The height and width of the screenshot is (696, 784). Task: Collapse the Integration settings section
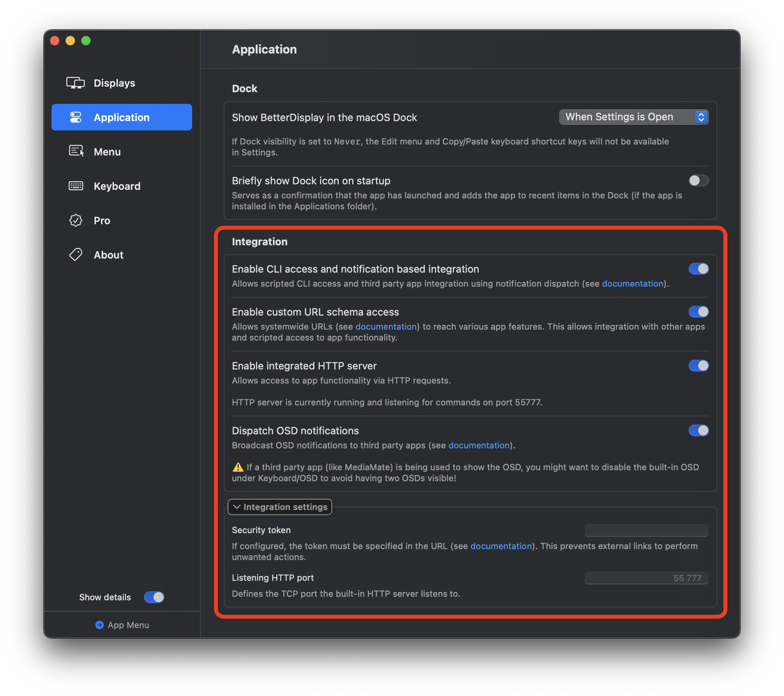point(280,507)
